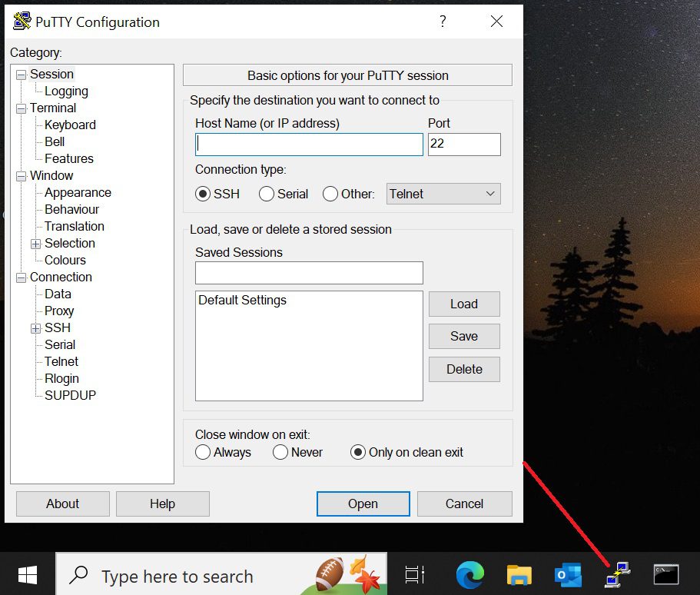
Task: Open Outlook from the taskbar
Action: 569,575
